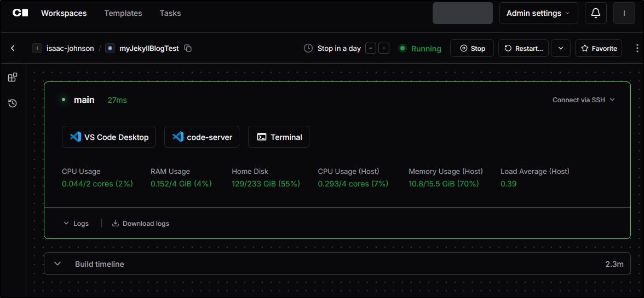Expand the Admin settings dropdown
The width and height of the screenshot is (644, 298).
pyautogui.click(x=538, y=13)
